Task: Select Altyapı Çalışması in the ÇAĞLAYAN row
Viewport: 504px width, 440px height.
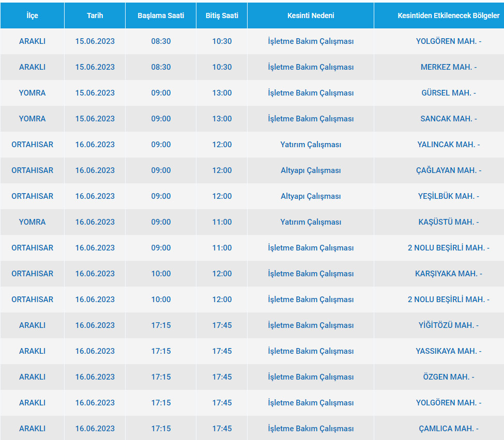Action: (311, 170)
